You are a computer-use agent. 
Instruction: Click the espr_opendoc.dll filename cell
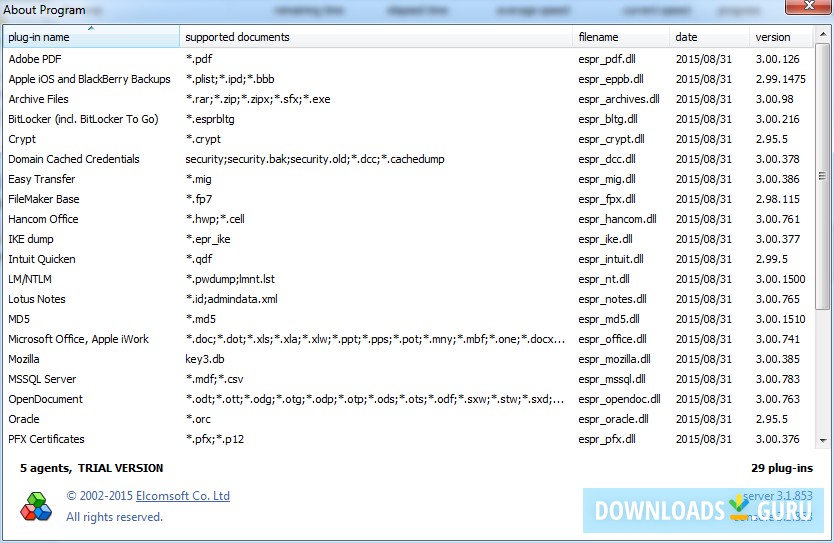619,399
